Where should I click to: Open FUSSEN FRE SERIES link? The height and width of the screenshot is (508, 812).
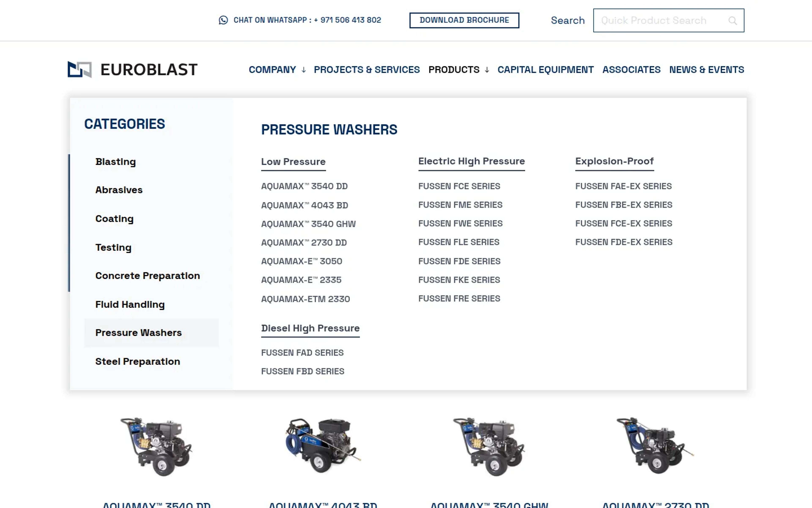(x=459, y=298)
